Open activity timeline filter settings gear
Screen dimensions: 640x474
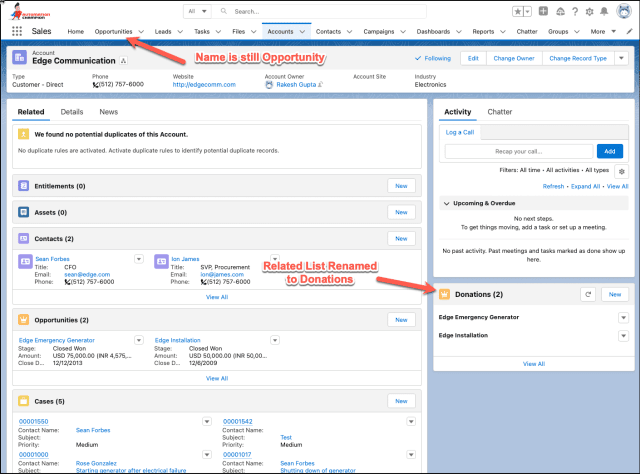(622, 171)
